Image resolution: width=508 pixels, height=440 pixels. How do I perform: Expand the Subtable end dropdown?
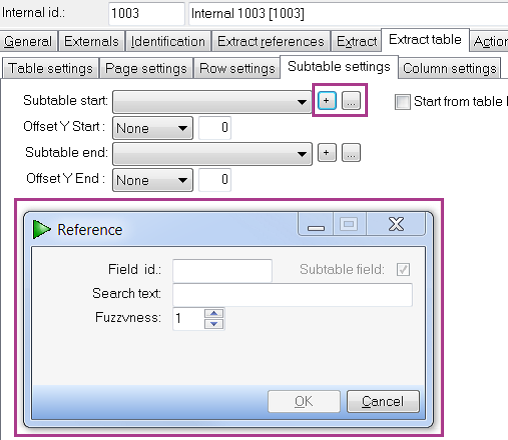tap(212, 154)
